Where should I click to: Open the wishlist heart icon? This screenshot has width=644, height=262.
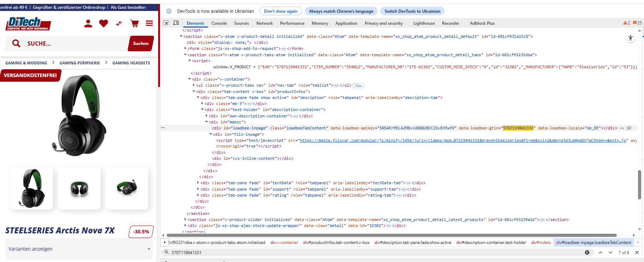(x=103, y=24)
